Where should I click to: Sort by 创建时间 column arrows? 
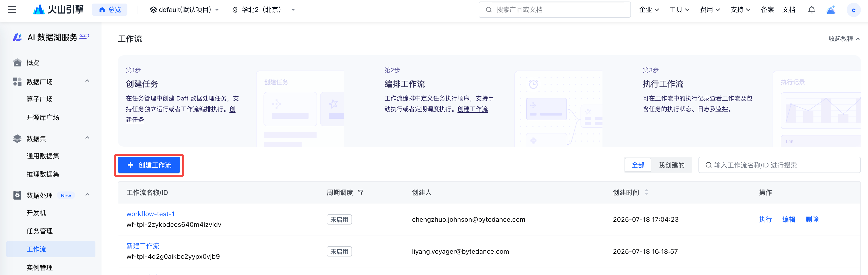tap(646, 192)
